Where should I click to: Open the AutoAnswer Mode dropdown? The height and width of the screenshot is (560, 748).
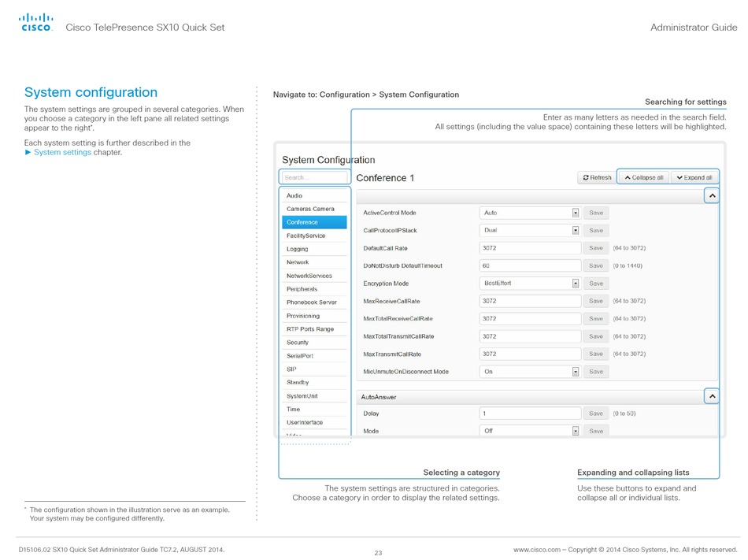(530, 431)
